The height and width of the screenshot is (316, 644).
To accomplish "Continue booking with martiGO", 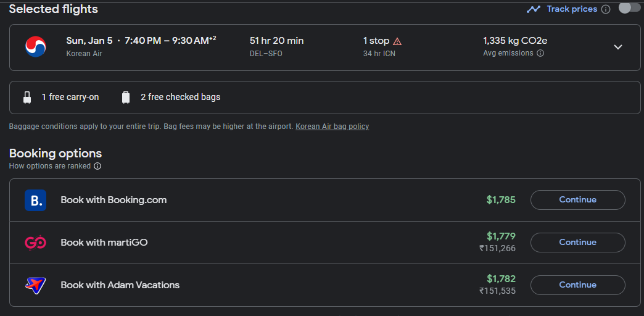I will [577, 243].
